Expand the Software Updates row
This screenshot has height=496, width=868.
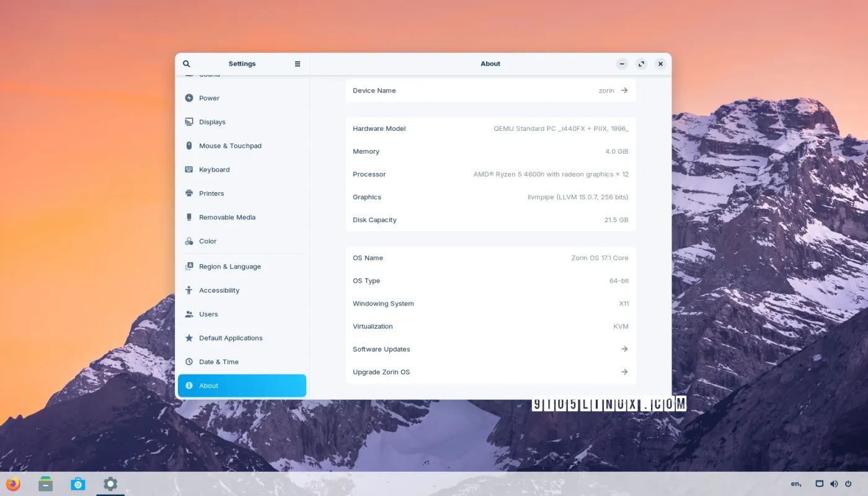click(624, 348)
